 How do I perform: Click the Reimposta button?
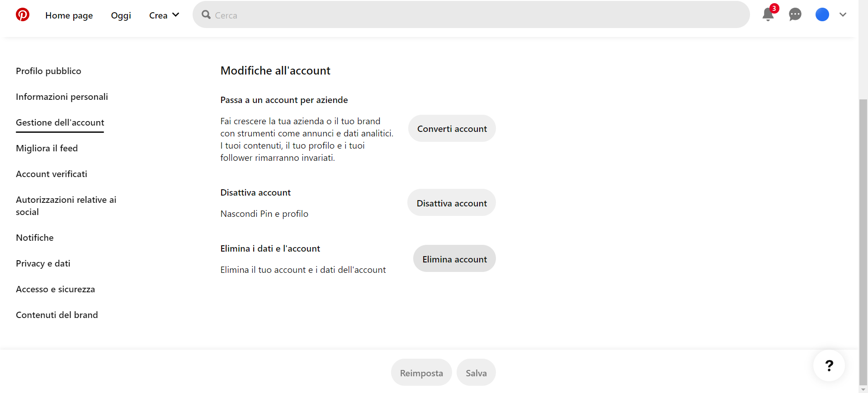pos(421,373)
